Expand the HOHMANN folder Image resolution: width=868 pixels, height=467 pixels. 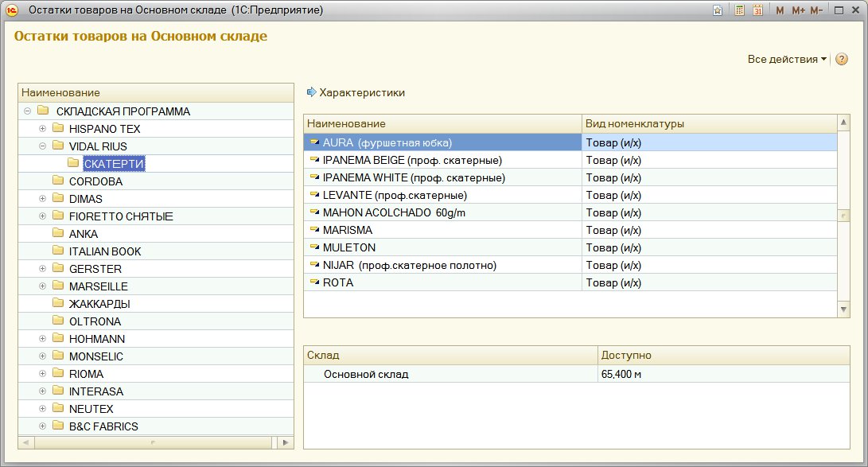tap(42, 339)
